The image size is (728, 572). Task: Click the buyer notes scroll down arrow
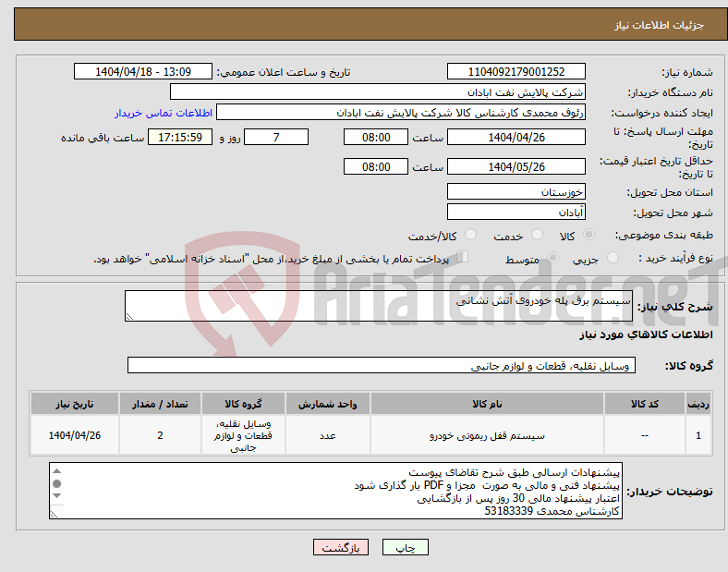(56, 496)
